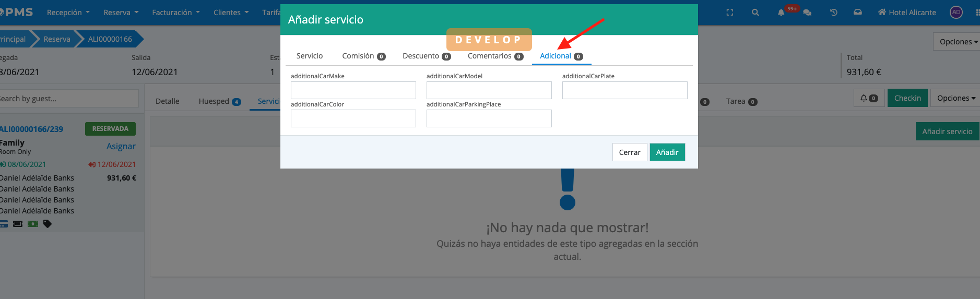Viewport: 980px width, 299px height.
Task: Focus the additionalCarParkingPlace field
Action: pyautogui.click(x=489, y=118)
